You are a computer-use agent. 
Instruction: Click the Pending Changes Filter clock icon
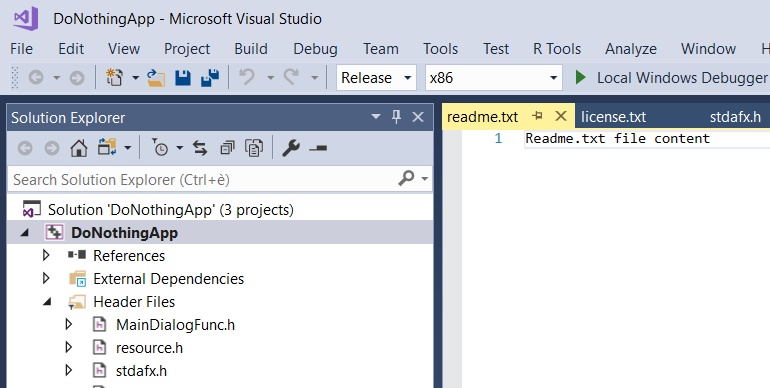coord(160,147)
